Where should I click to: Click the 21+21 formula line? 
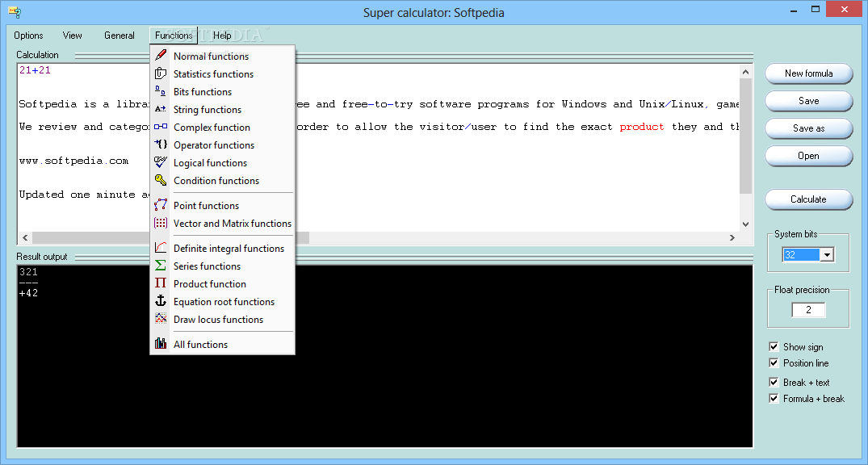(35, 70)
